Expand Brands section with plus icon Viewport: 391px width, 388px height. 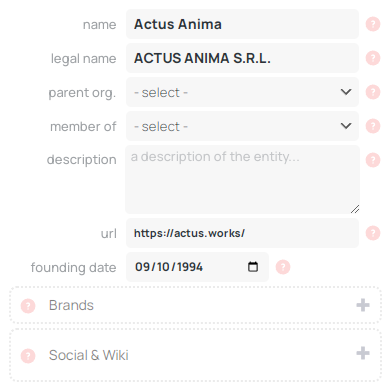coord(363,305)
